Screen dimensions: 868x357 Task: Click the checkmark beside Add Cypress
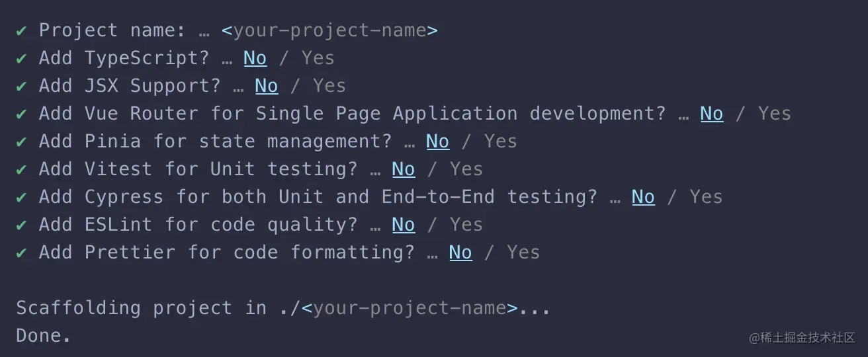[22, 198]
